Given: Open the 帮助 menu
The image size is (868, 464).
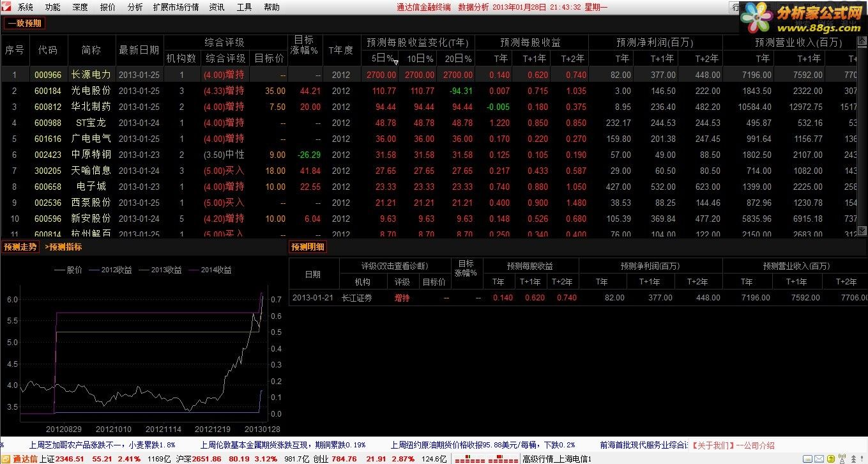Looking at the screenshot, I should coord(271,8).
